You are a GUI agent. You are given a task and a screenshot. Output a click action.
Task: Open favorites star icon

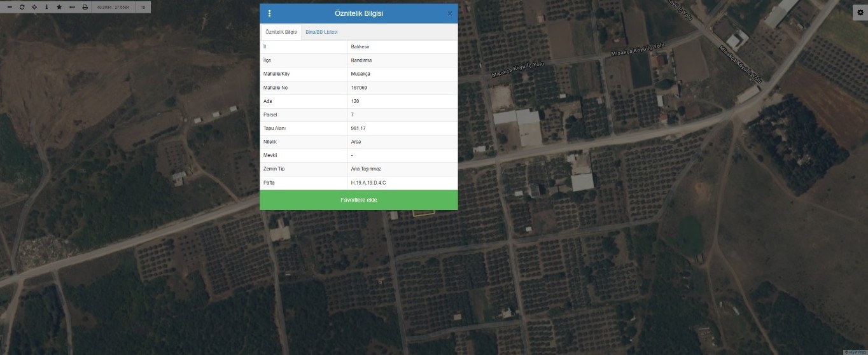point(59,7)
